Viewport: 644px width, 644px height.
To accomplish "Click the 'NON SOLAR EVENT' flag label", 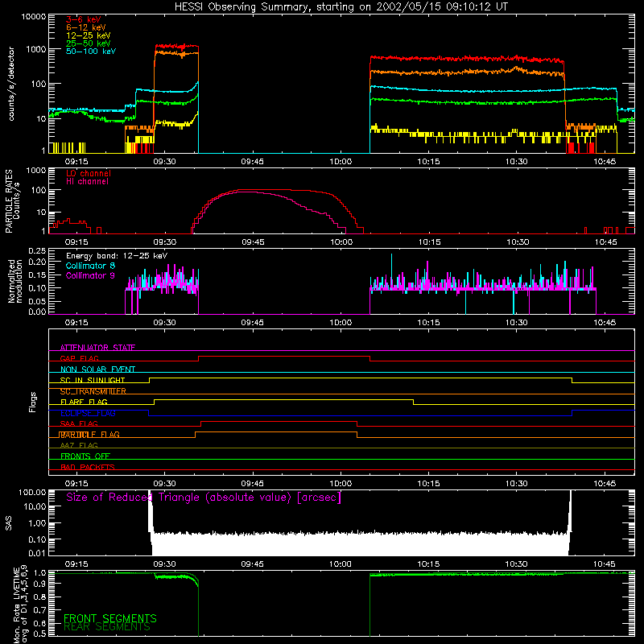I will pos(97,369).
